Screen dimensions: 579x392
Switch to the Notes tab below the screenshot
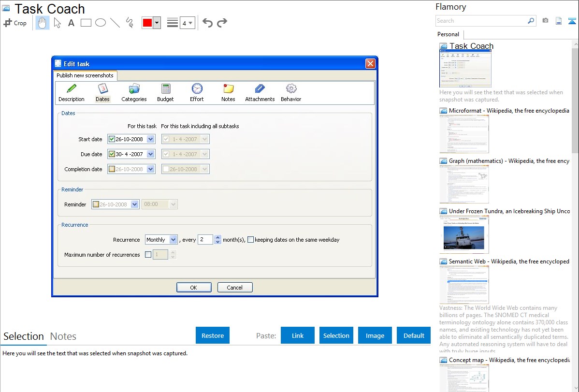(63, 336)
